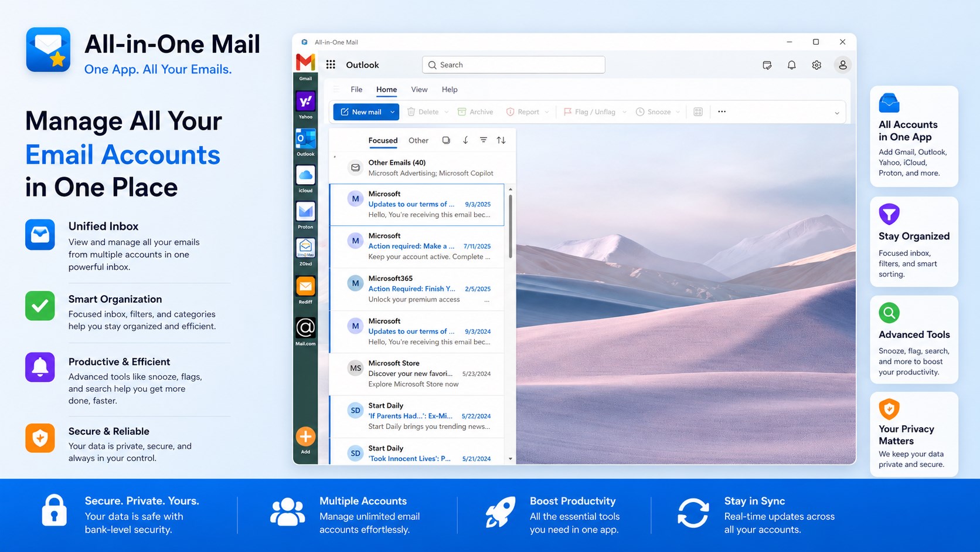Expand the ribbon with the chevron
Viewport: 980px width, 552px height.
(837, 113)
